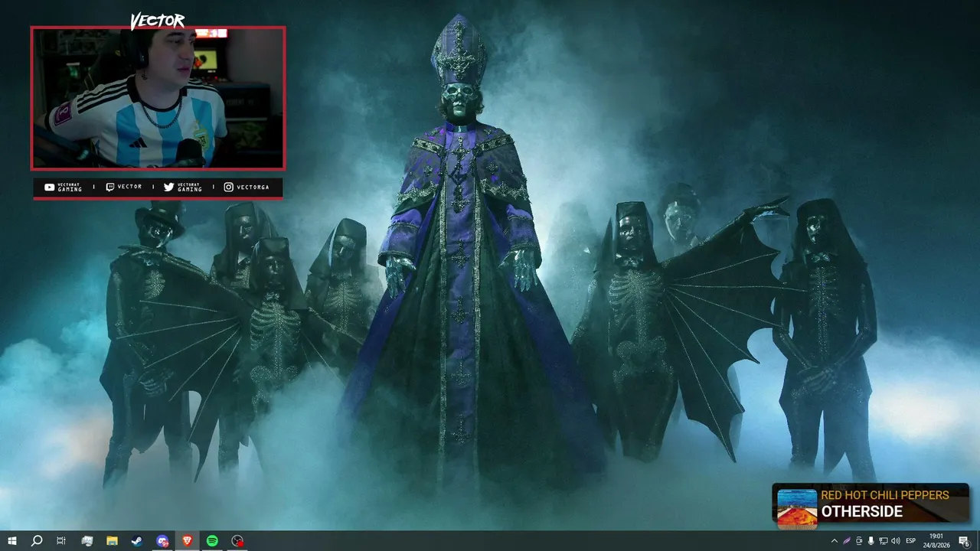Open Discord with notification badge
The image size is (980, 551).
pos(162,541)
